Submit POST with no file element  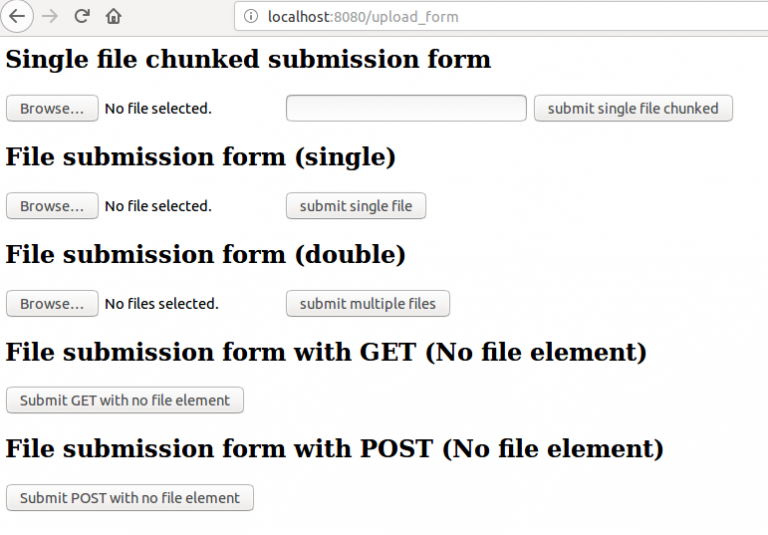pyautogui.click(x=130, y=498)
